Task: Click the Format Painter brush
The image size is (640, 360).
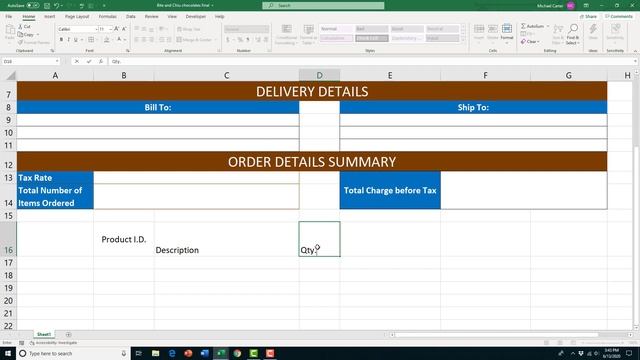Action: pos(33,42)
